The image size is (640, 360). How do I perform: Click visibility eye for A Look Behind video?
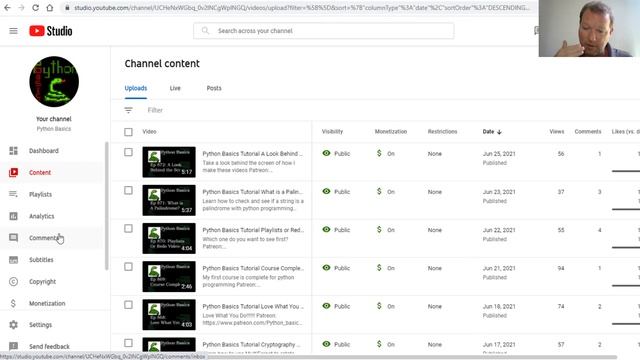click(326, 153)
